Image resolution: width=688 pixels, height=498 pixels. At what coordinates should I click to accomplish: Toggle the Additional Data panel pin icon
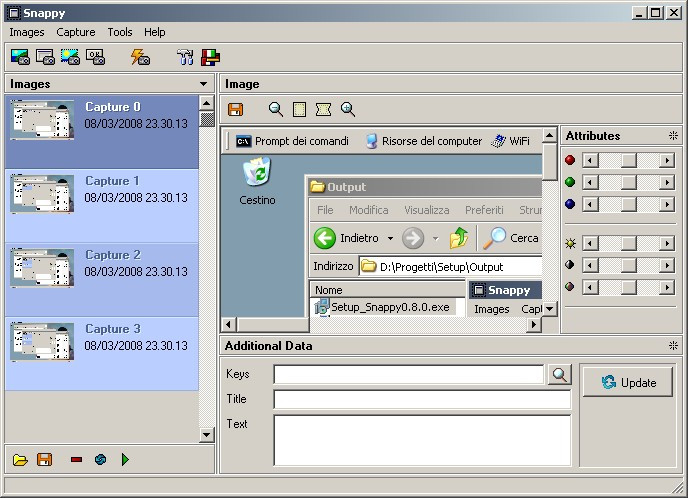coord(673,346)
